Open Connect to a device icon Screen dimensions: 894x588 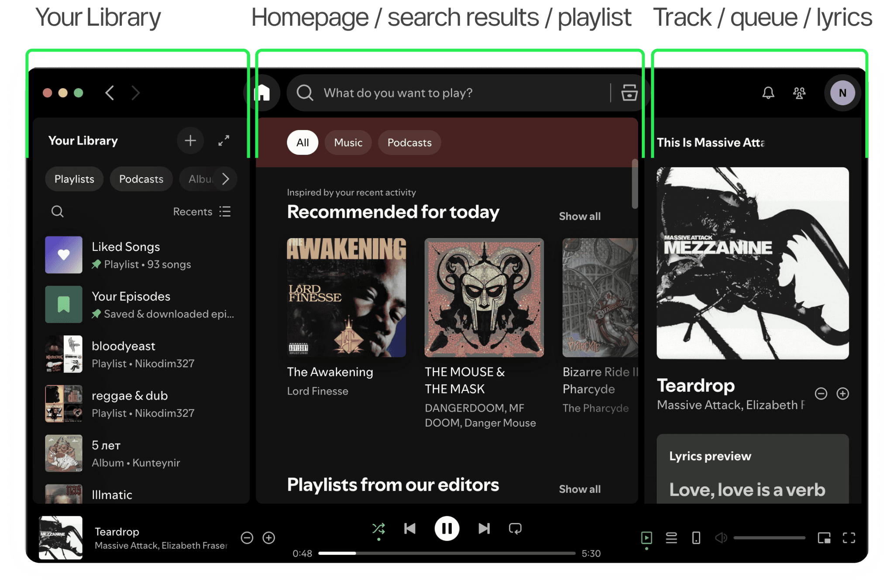(x=696, y=538)
